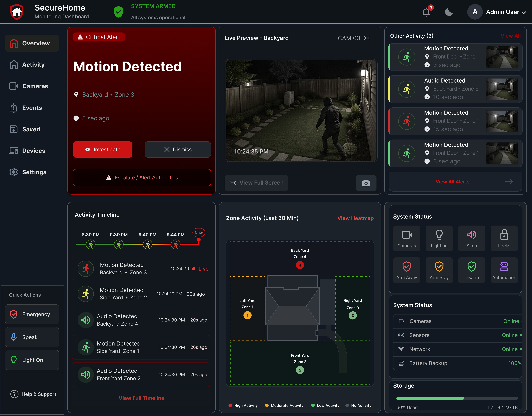Click View All Alerts link
This screenshot has height=416, width=532.
tap(453, 182)
